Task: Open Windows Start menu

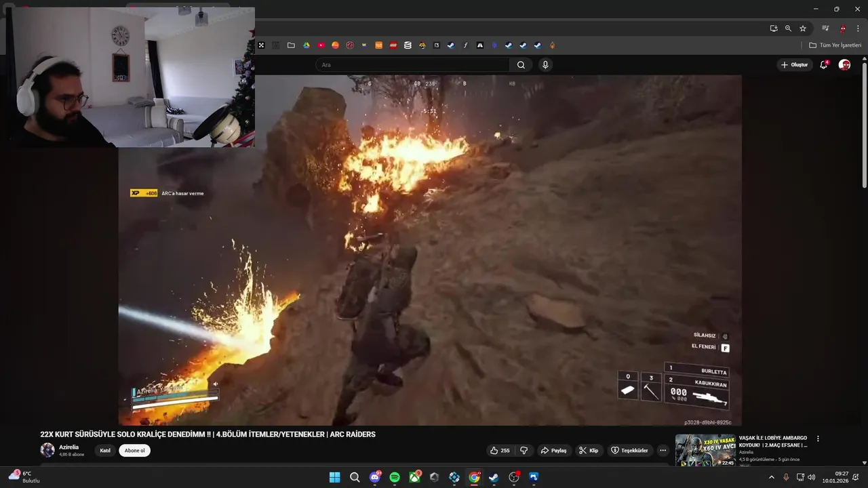Action: [x=334, y=477]
